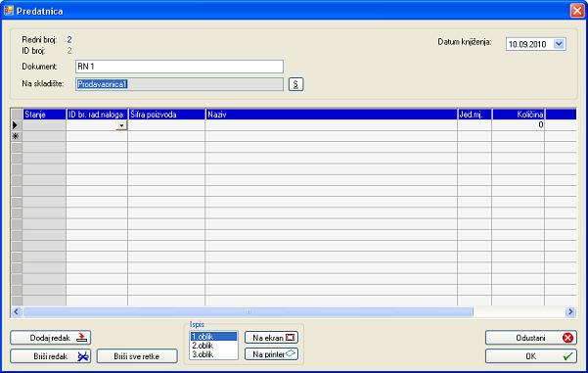This screenshot has height=373, width=588.
Task: Click the Dokument field containing RN 1
Action: 179,67
